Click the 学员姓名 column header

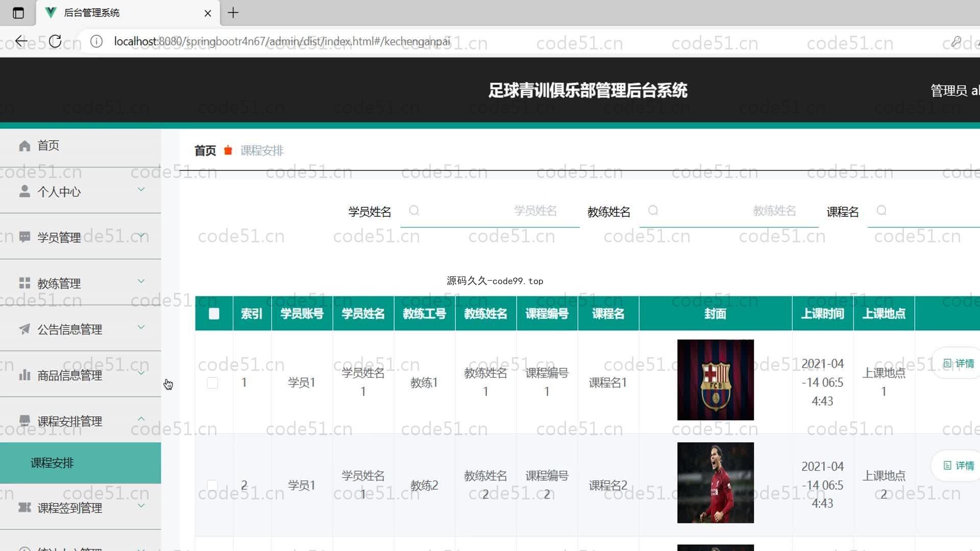(x=363, y=314)
